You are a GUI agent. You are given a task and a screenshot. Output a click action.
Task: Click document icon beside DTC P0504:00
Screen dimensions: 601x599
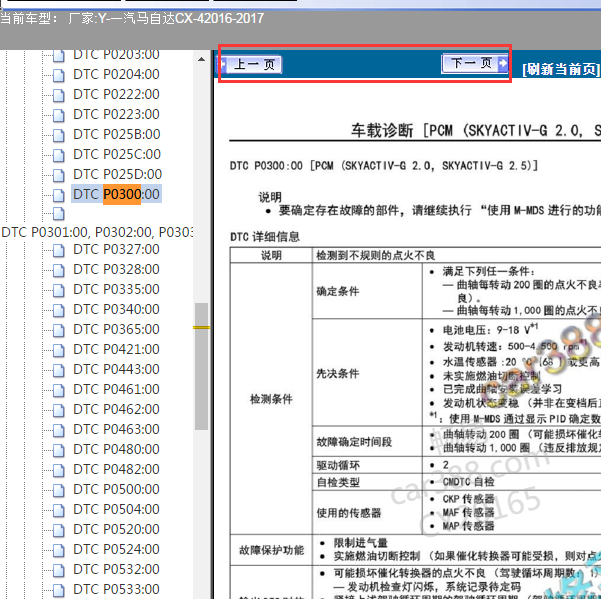59,510
